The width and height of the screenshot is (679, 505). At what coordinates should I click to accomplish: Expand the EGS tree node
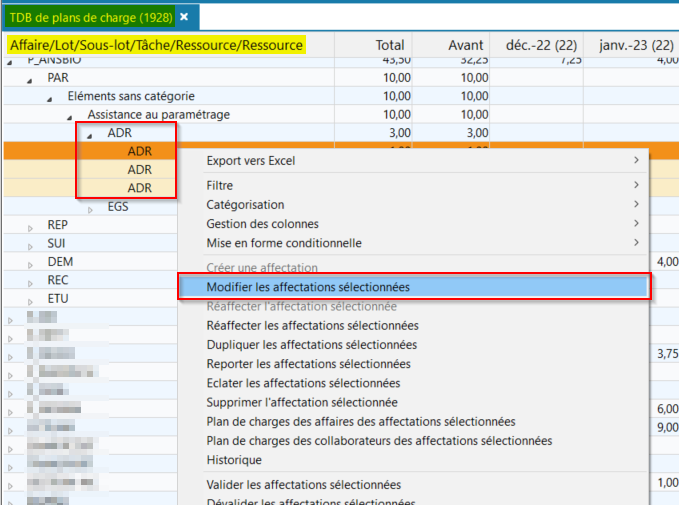90,210
